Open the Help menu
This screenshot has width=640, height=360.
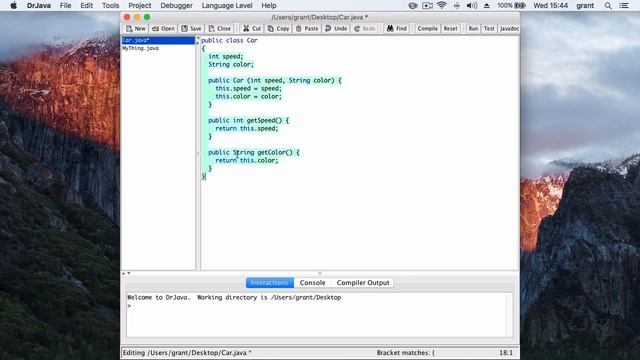pyautogui.click(x=269, y=5)
